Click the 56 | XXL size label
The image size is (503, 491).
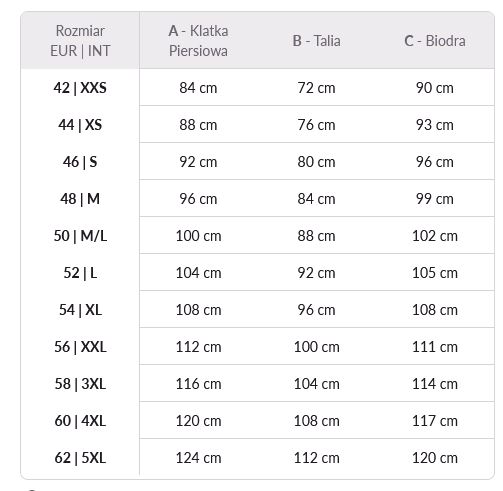point(80,347)
